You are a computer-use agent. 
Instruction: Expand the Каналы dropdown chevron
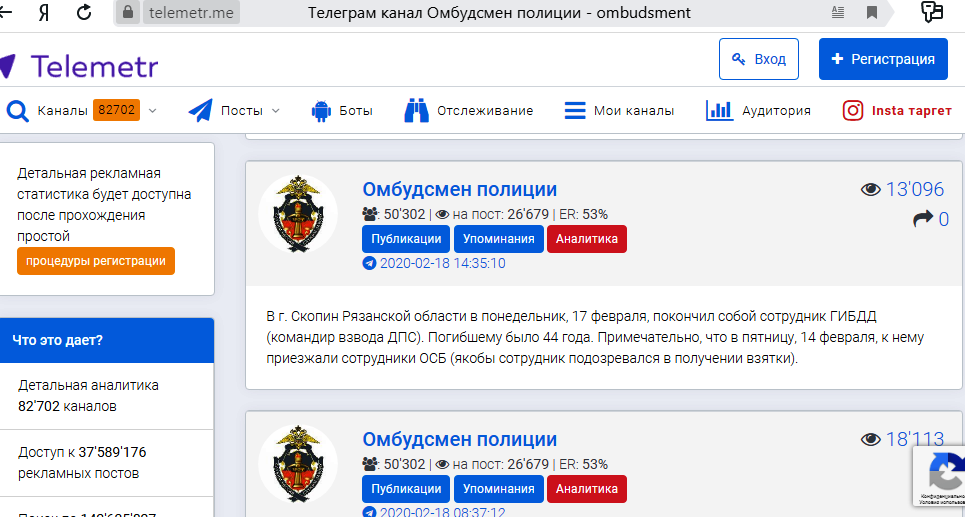pyautogui.click(x=153, y=111)
